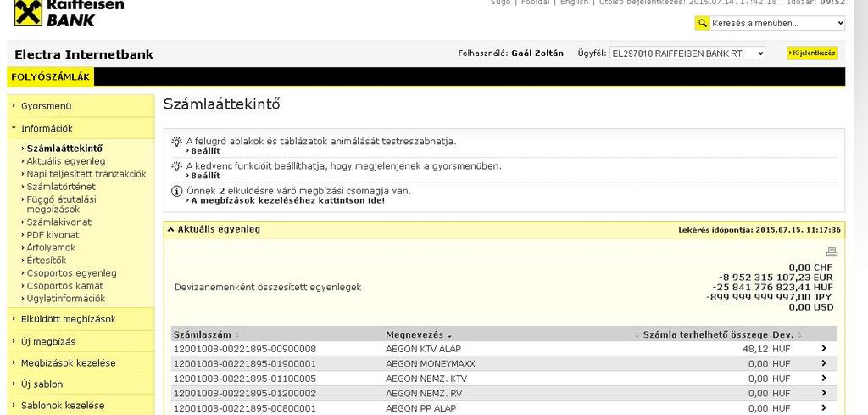Switch language via English link
Screen dimensions: 868x415
[x=574, y=3]
